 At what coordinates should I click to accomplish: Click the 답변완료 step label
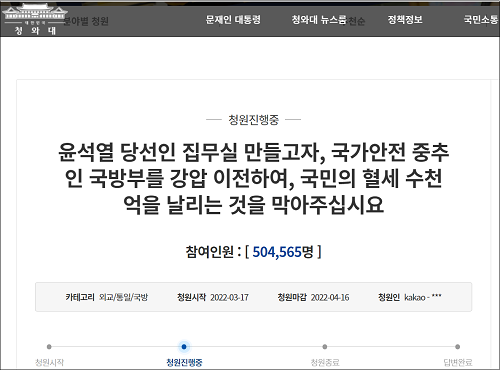pos(458,362)
